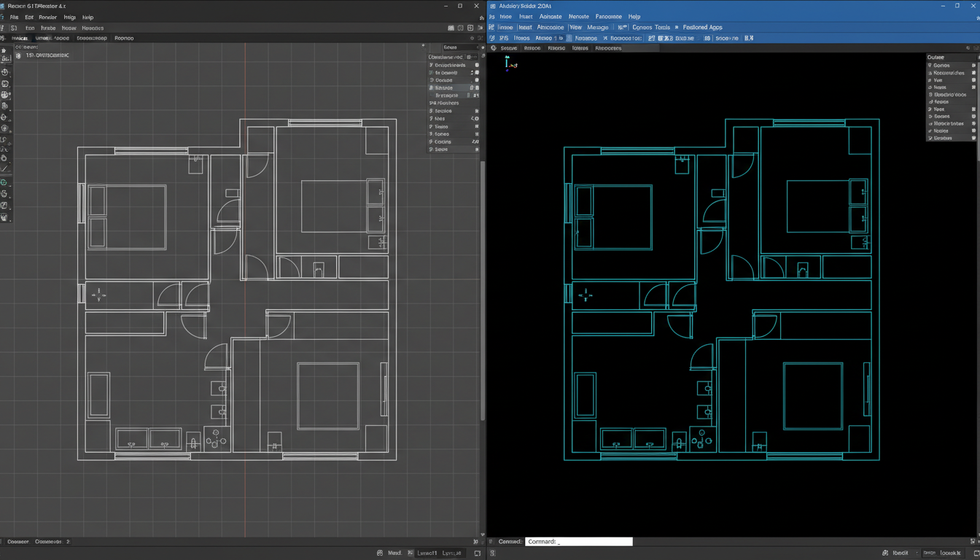Select the highlighted row in the left window's outliner
The image size is (980, 560).
pyautogui.click(x=454, y=87)
